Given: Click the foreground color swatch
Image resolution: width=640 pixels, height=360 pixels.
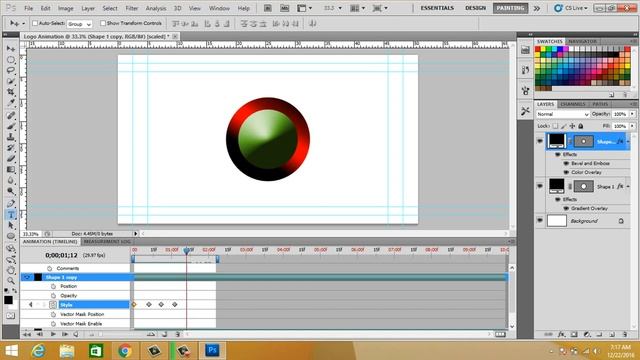Looking at the screenshot, I should (8, 300).
